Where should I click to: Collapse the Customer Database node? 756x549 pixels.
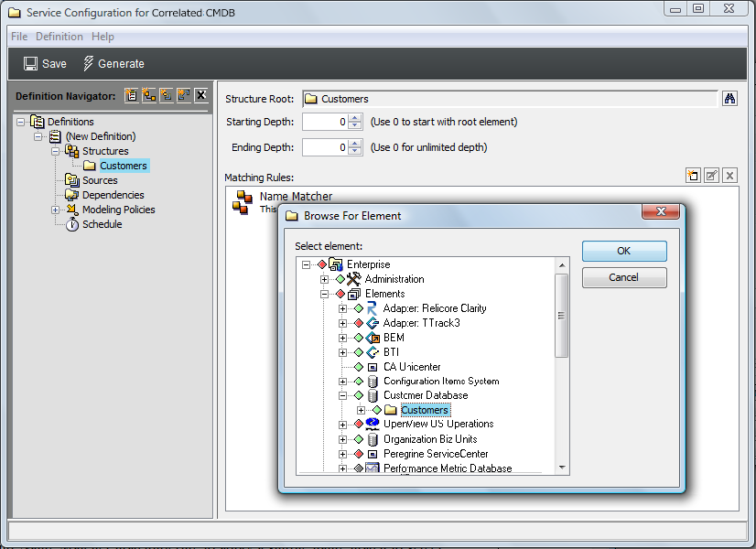pos(342,395)
